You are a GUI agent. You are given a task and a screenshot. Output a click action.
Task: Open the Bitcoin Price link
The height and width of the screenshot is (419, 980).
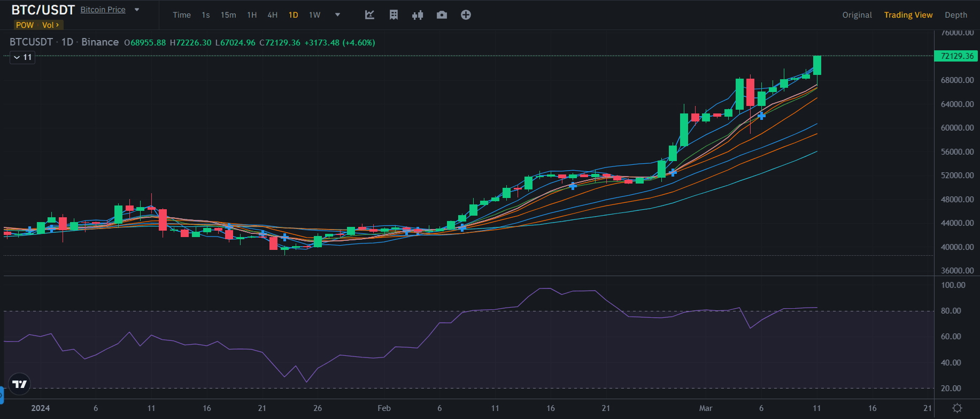pyautogui.click(x=103, y=10)
